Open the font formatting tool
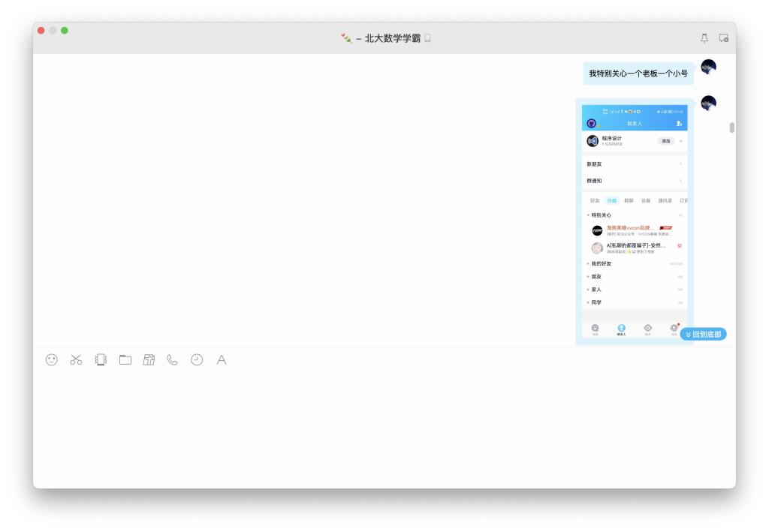 click(x=222, y=360)
